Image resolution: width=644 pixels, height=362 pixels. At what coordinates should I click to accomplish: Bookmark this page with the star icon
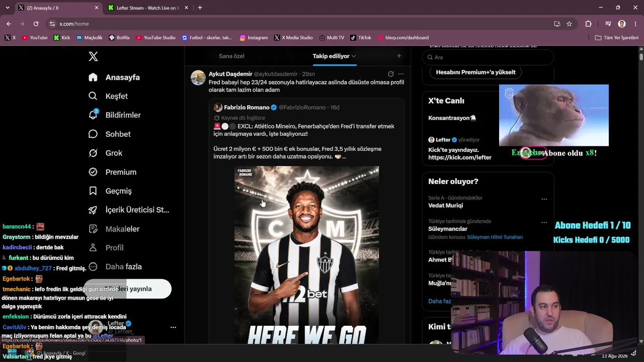[569, 24]
